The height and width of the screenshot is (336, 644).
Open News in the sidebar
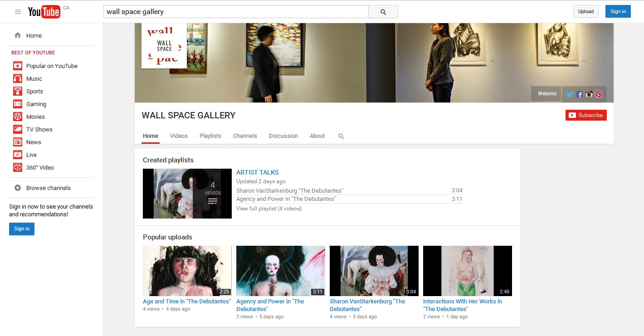[28, 142]
